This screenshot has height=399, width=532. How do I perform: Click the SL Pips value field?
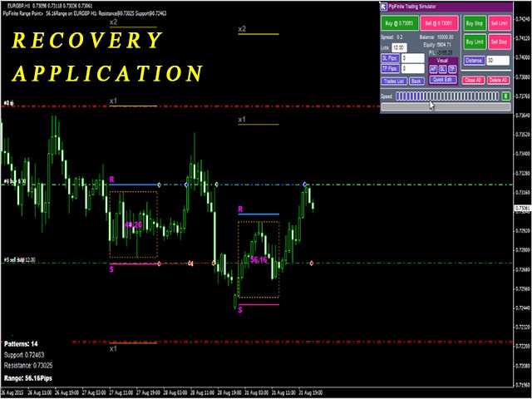pos(412,58)
